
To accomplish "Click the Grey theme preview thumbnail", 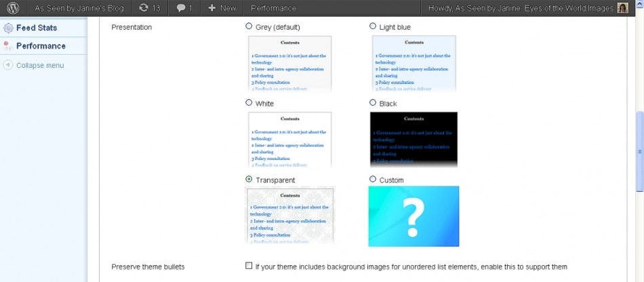I will point(289,64).
